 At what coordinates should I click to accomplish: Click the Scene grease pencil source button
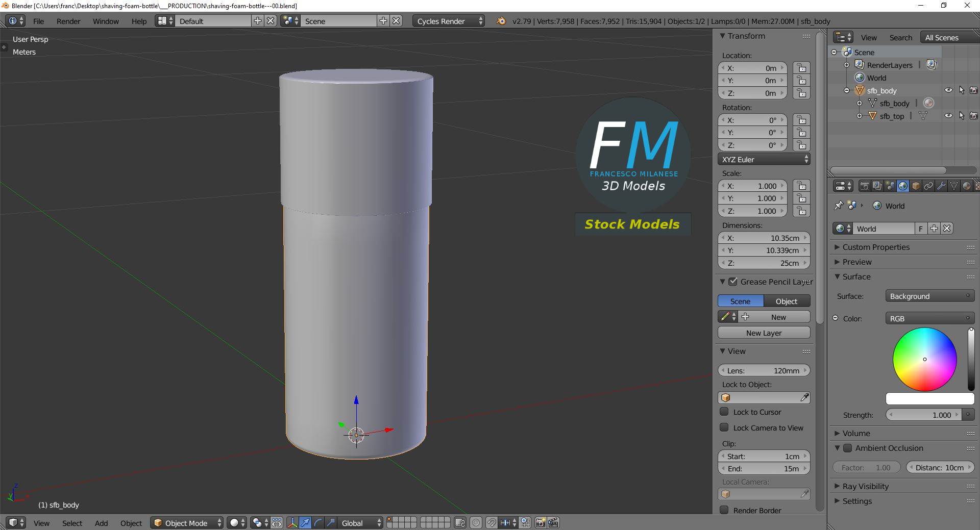(x=741, y=301)
